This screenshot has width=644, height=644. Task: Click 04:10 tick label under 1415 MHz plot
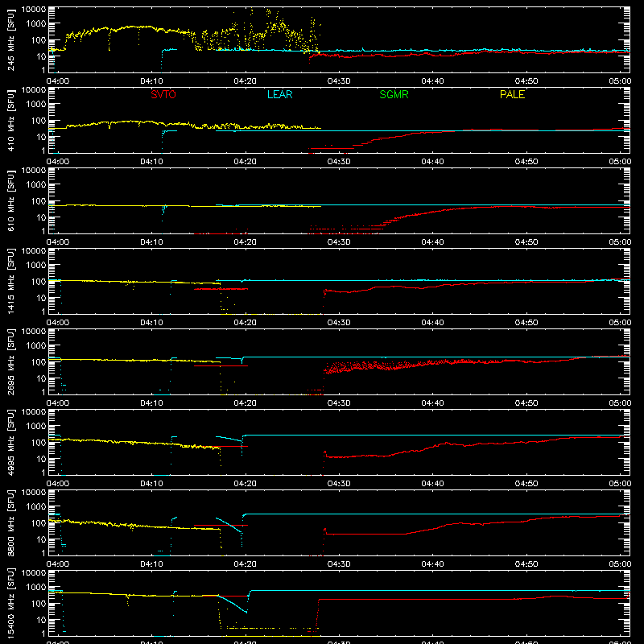click(x=151, y=323)
